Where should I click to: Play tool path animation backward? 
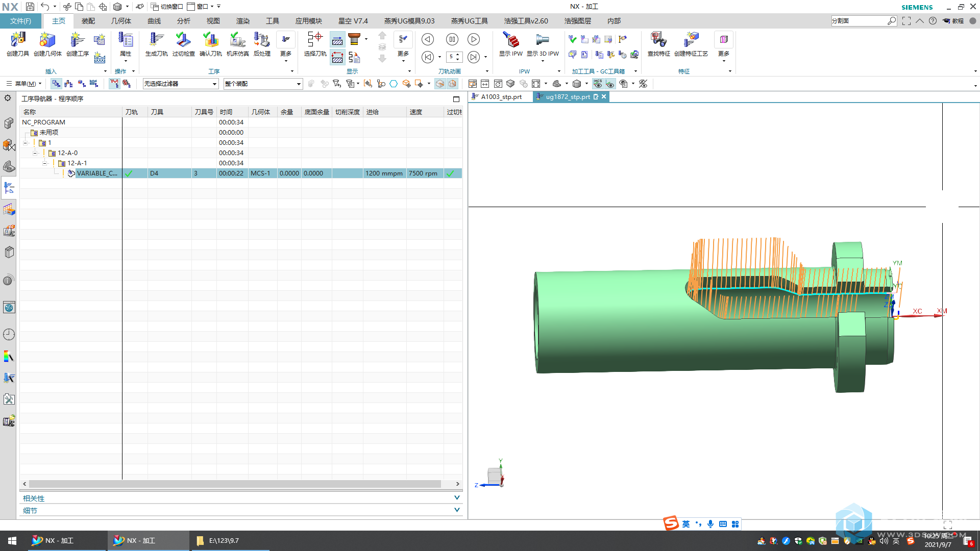click(428, 39)
